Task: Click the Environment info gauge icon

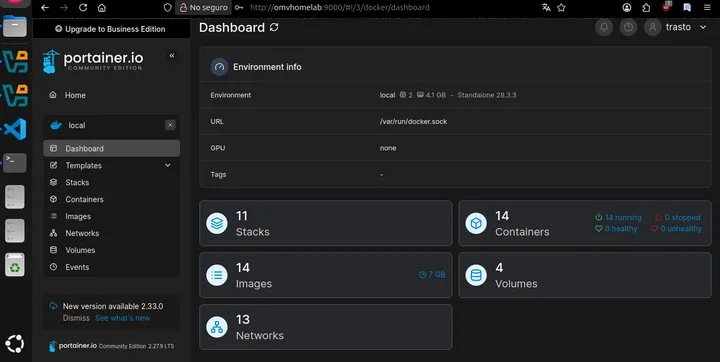Action: tap(219, 67)
